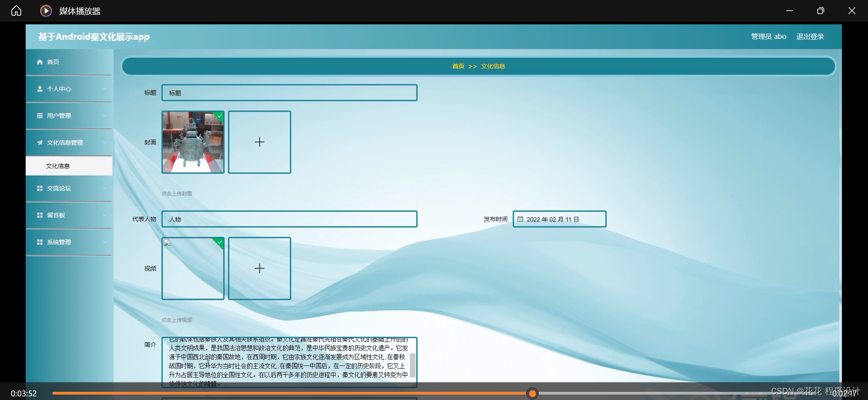The height and width of the screenshot is (400, 868).
Task: Click the 点击上传视频 hint text
Action: (x=177, y=320)
